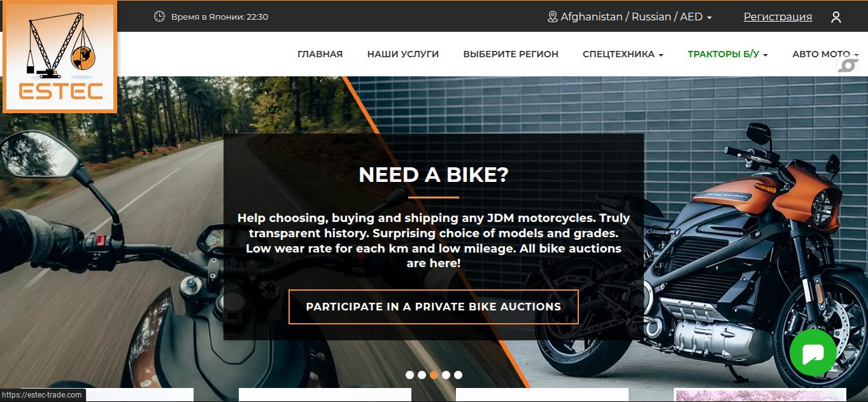Open the user account profile icon
The width and height of the screenshot is (868, 402).
[836, 17]
